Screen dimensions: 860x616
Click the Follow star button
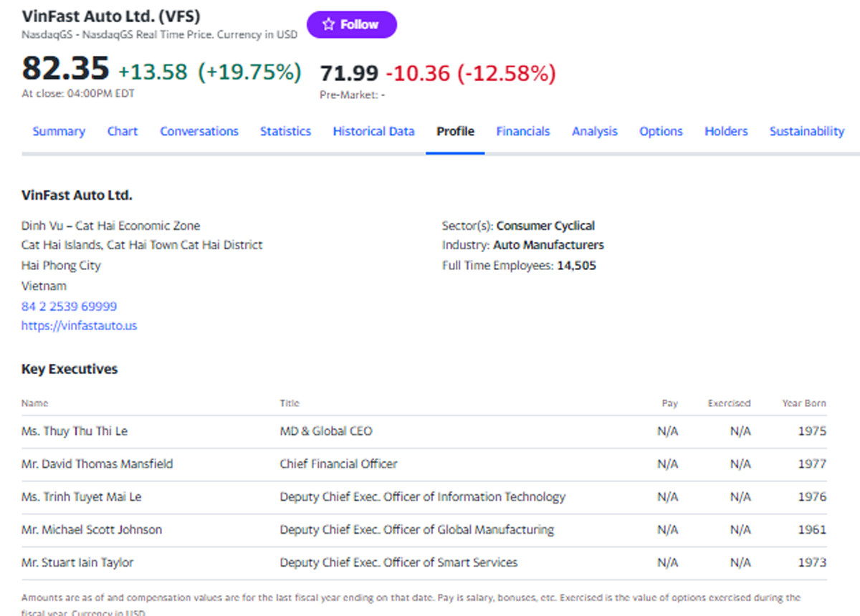351,25
